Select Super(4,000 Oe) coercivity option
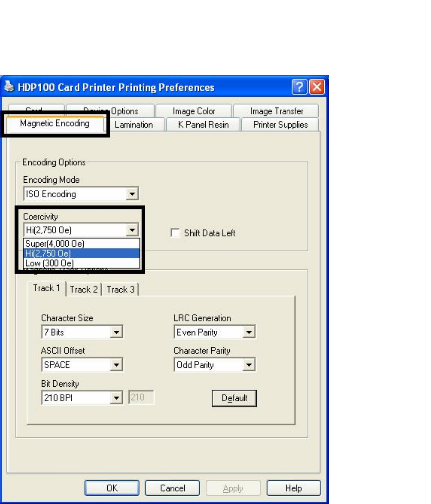 [82, 243]
